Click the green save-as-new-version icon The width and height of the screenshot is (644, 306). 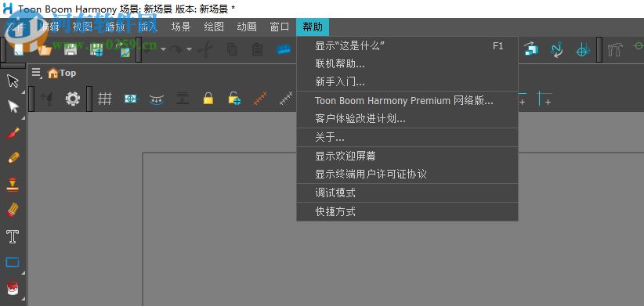tap(97, 49)
